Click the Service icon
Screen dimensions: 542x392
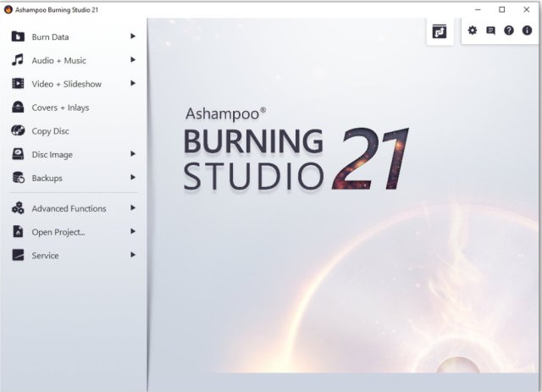(18, 255)
